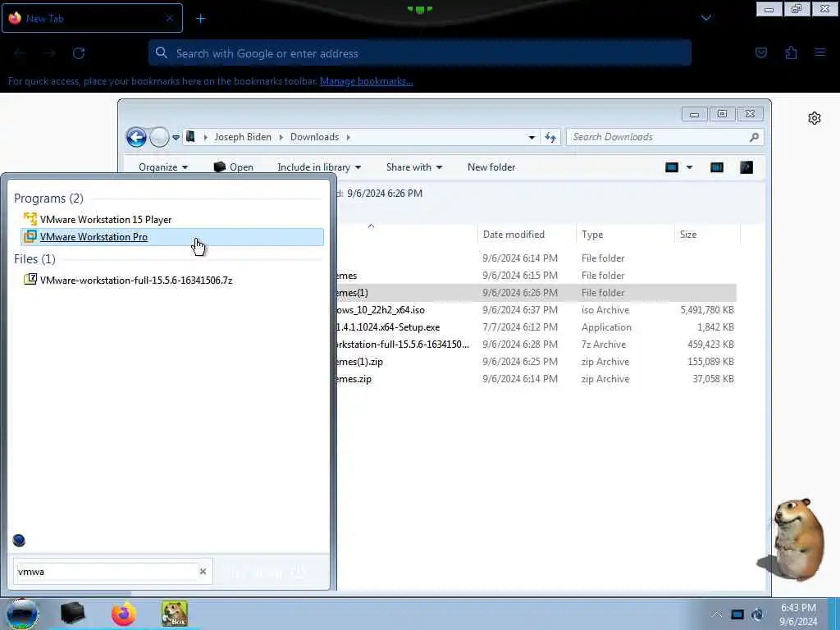Open the Firefox Pocket icon

coord(760,52)
